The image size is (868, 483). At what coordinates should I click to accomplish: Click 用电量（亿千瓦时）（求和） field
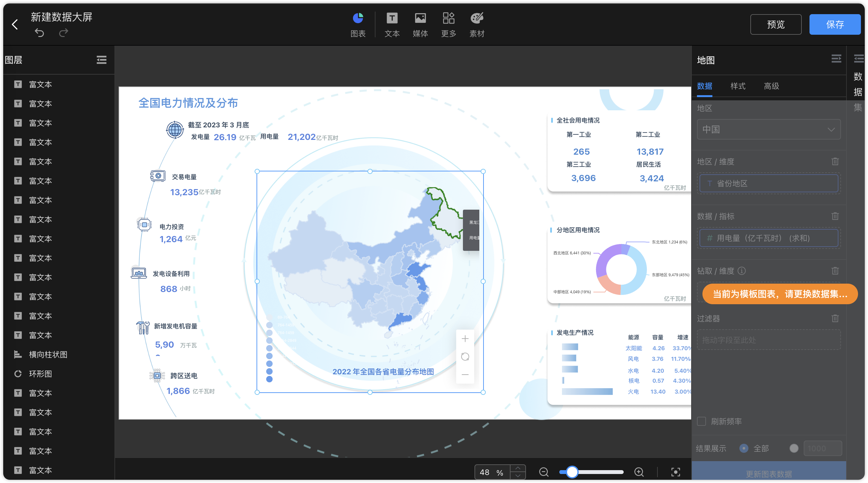[x=769, y=238]
